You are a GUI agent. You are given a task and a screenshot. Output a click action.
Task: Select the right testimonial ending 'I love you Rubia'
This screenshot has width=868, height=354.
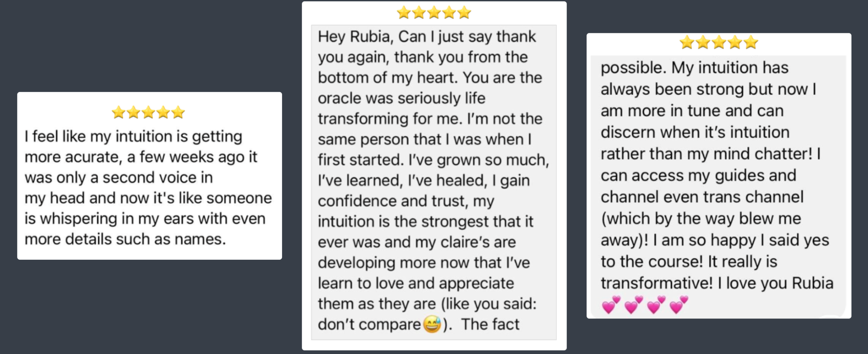pyautogui.click(x=719, y=176)
